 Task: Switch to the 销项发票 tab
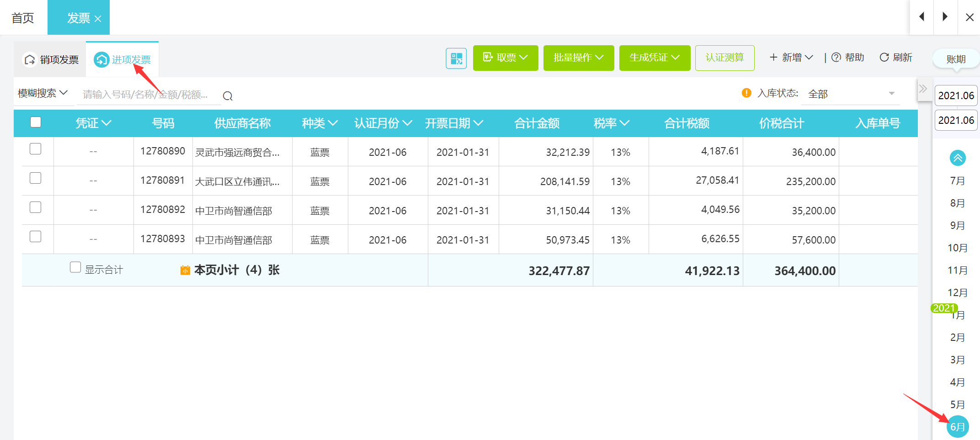coord(50,59)
